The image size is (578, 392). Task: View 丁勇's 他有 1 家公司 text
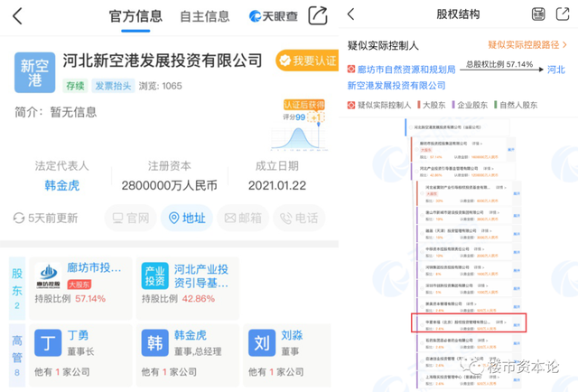tap(62, 372)
